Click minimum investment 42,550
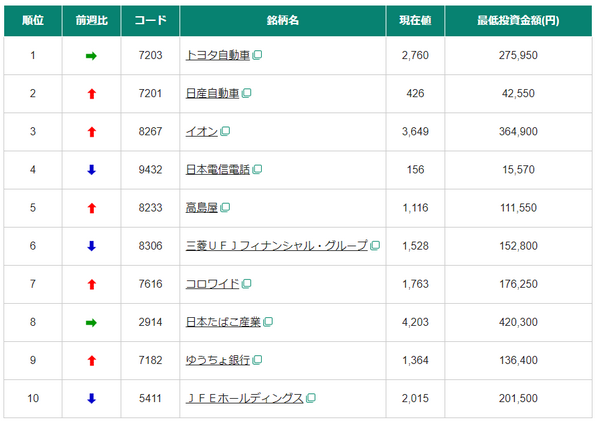Viewport: 600px width, 425px height. coord(518,93)
